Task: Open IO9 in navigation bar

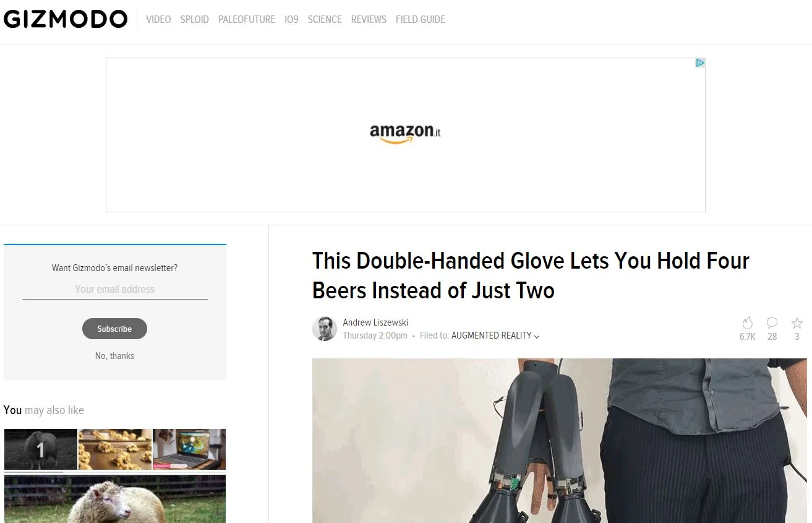Action: [291, 19]
